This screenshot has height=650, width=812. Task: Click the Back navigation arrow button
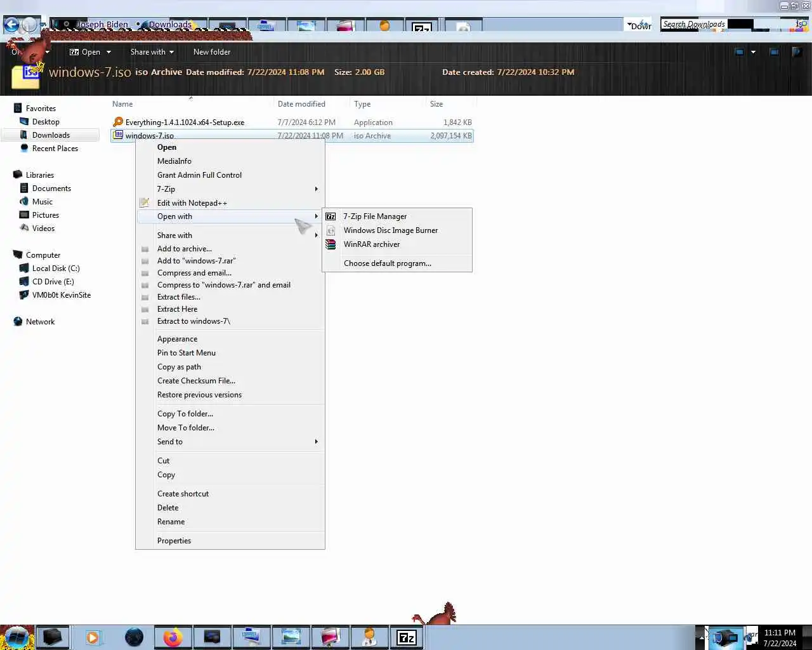(11, 25)
